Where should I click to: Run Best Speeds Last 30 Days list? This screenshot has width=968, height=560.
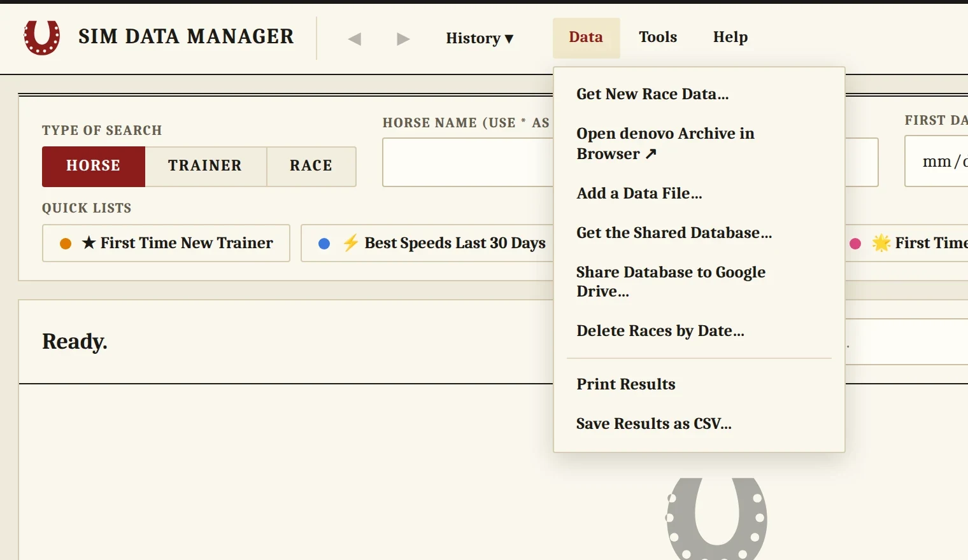pyautogui.click(x=427, y=243)
